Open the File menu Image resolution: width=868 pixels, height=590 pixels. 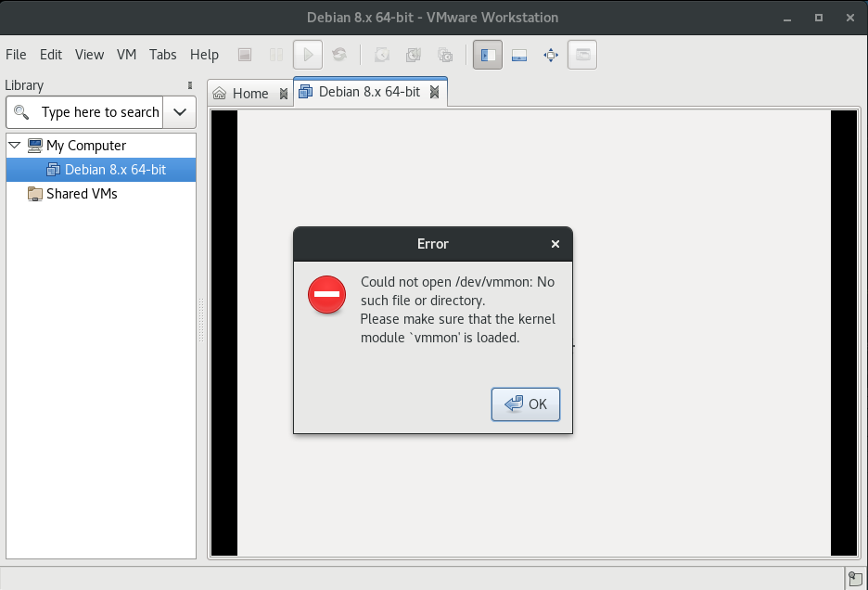[x=16, y=55]
